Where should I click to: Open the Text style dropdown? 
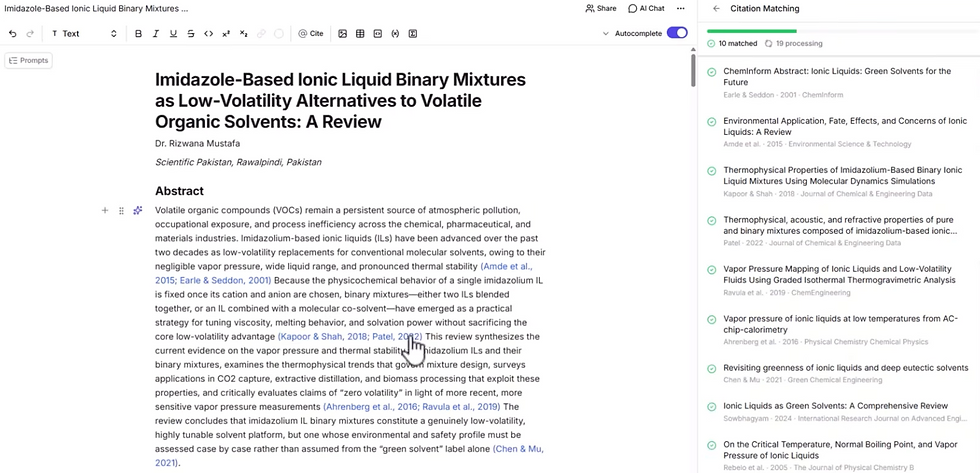[84, 34]
